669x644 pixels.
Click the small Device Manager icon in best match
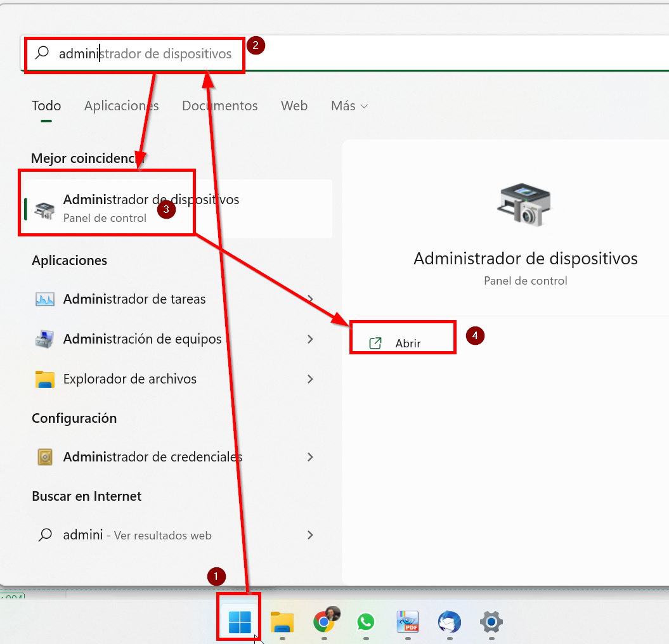tap(45, 210)
